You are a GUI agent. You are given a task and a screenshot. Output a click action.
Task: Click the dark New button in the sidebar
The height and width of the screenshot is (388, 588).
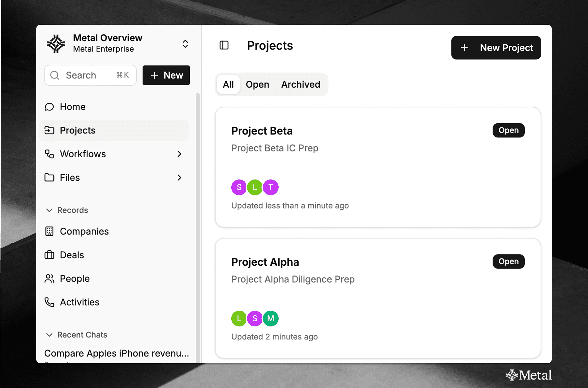[166, 75]
